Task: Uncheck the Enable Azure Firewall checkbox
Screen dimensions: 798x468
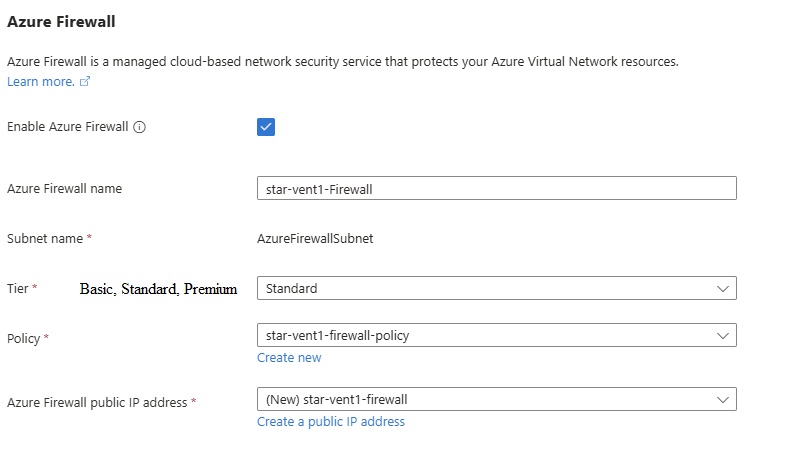Action: (x=266, y=127)
